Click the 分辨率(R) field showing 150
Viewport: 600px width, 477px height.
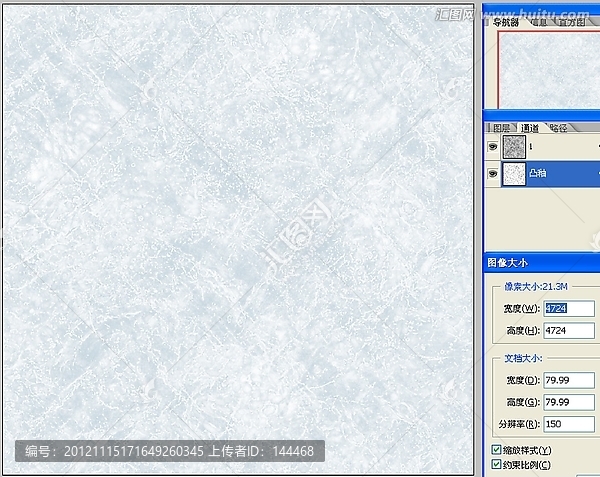coord(569,424)
